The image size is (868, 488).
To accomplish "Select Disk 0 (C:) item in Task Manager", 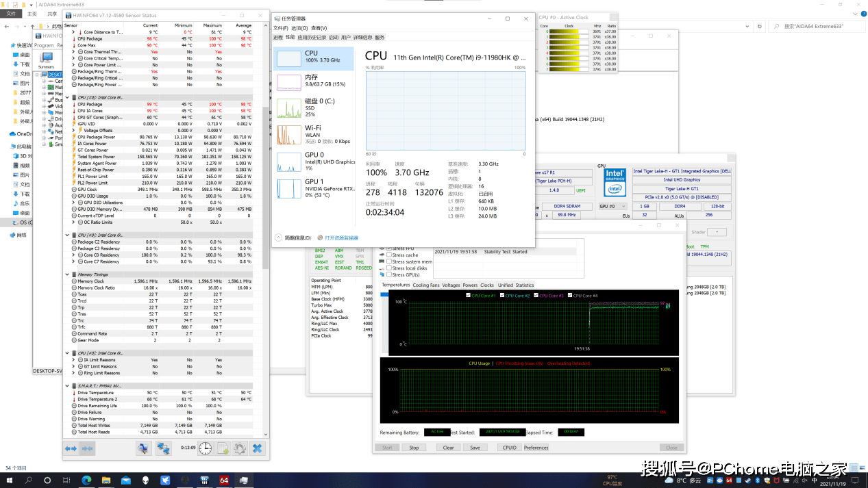I will coord(314,108).
